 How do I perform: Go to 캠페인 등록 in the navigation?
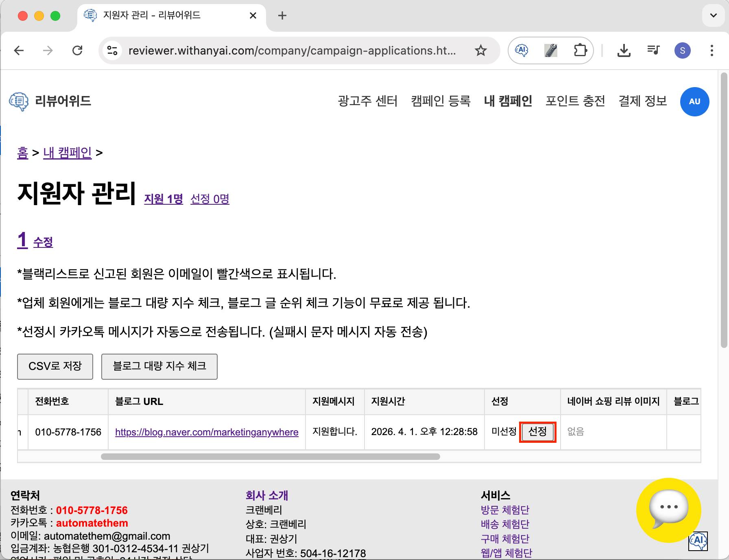[x=441, y=101]
